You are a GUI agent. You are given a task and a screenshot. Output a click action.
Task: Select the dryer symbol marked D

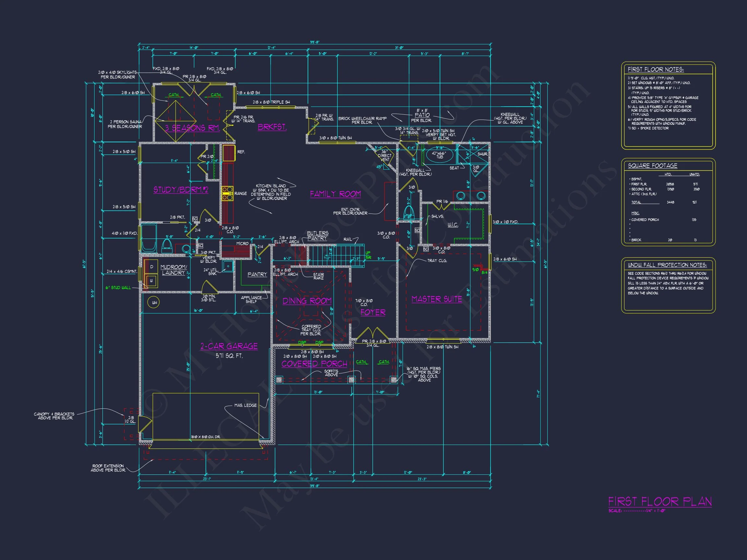(x=151, y=267)
